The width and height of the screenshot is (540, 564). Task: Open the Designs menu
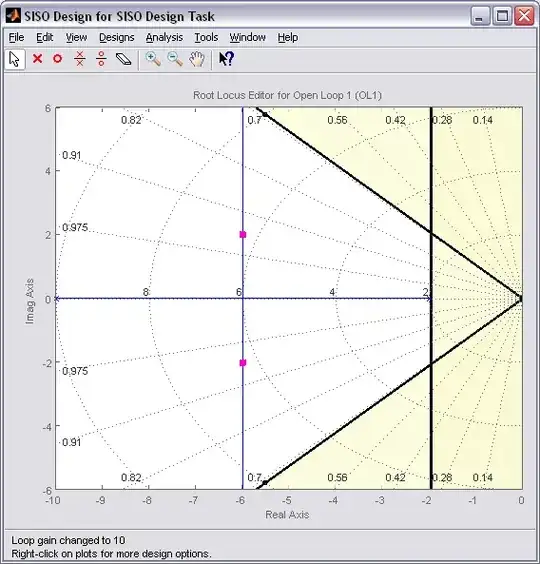pos(117,37)
